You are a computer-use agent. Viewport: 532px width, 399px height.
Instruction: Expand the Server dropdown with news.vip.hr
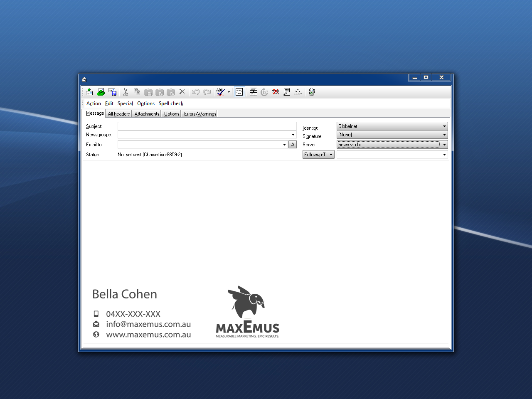point(444,145)
